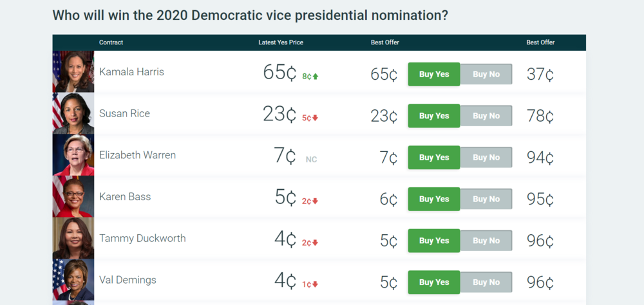Click the red down arrow next to 5¢ change
644x305 pixels.
(x=316, y=118)
